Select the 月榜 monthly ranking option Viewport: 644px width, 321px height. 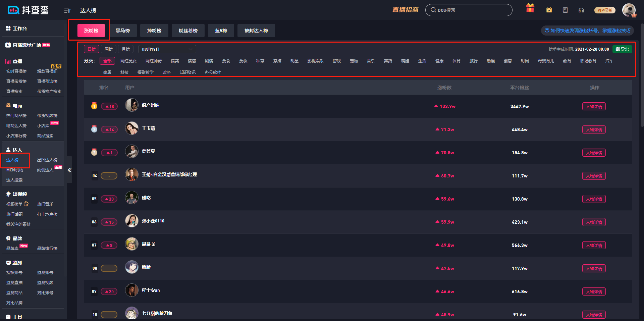(x=126, y=49)
